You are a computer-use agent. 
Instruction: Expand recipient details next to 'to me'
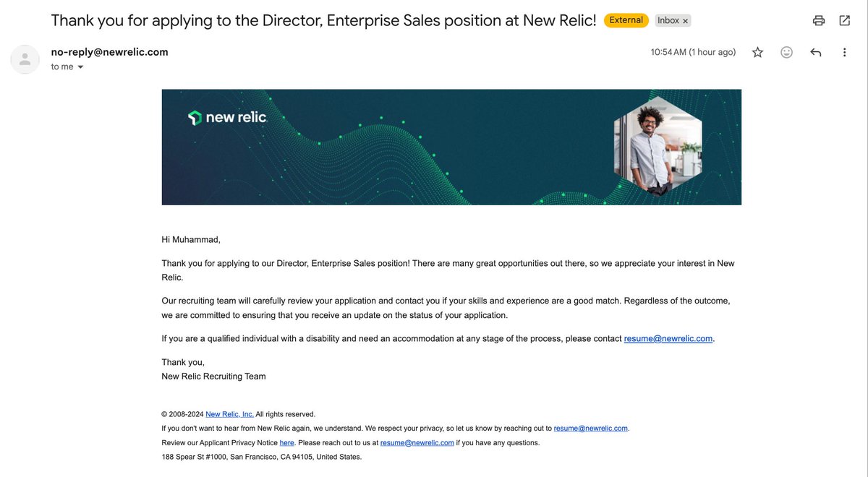(x=80, y=67)
